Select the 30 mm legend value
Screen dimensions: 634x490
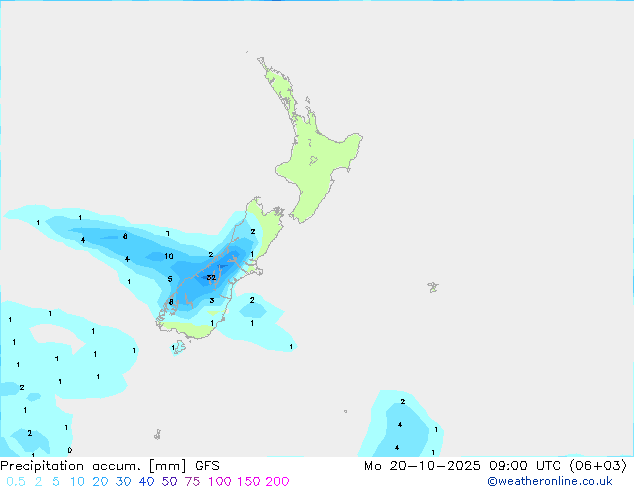pyautogui.click(x=123, y=482)
